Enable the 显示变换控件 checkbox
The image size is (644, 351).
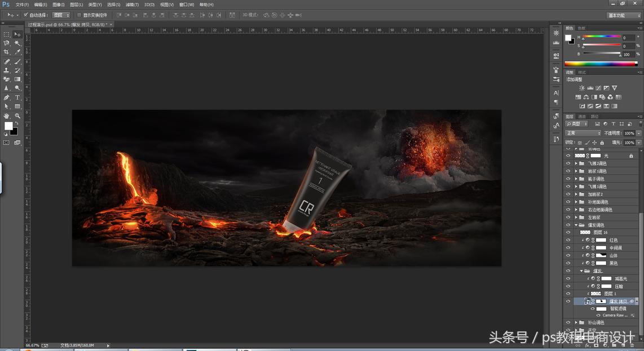(x=79, y=15)
